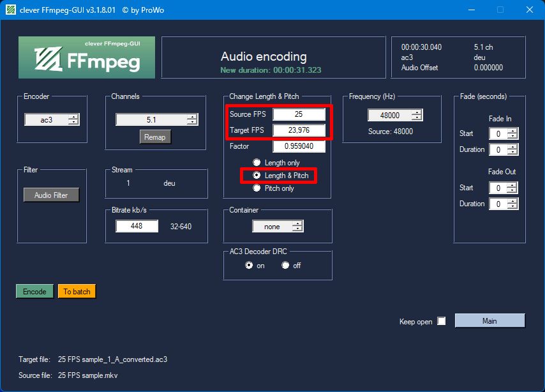Turn AC3 Decoder DRC off
Screen dimensions: 545x392
[x=285, y=266]
